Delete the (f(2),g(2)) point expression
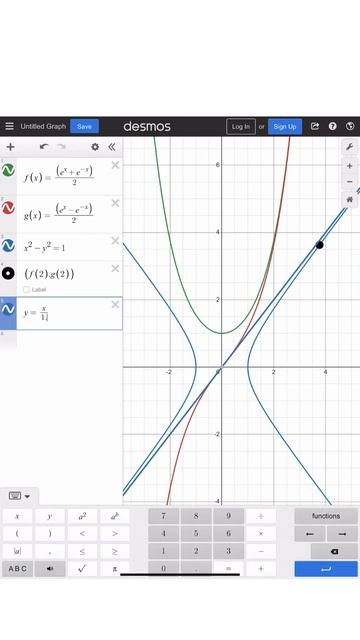 pyautogui.click(x=116, y=268)
